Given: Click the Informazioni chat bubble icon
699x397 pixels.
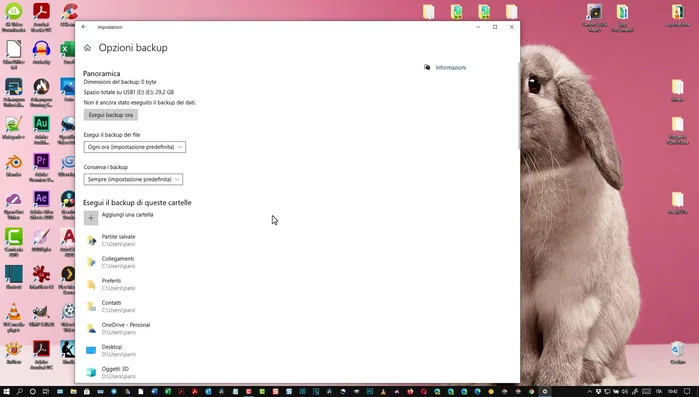Looking at the screenshot, I should (427, 67).
